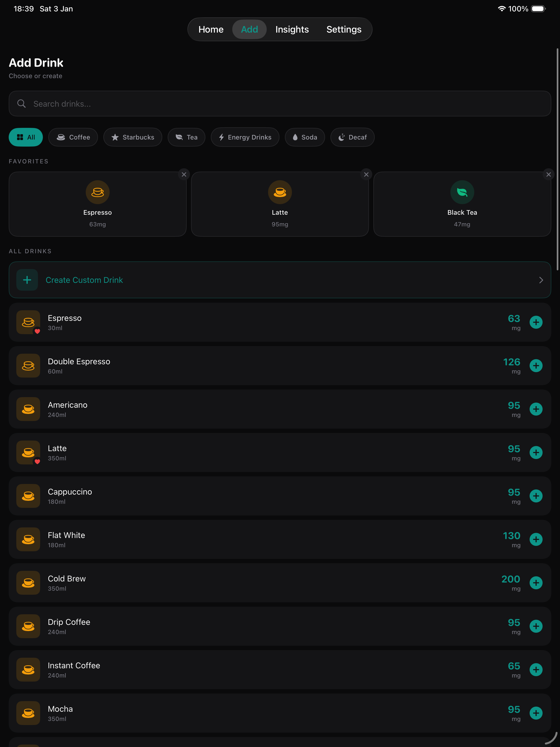Click the "200" mg value for Cold Brew

pyautogui.click(x=511, y=579)
